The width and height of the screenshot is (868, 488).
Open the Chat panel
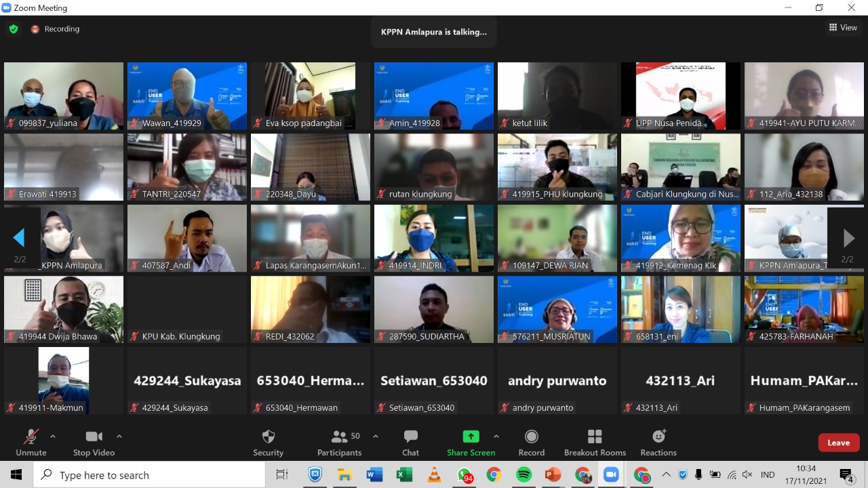coord(410,442)
